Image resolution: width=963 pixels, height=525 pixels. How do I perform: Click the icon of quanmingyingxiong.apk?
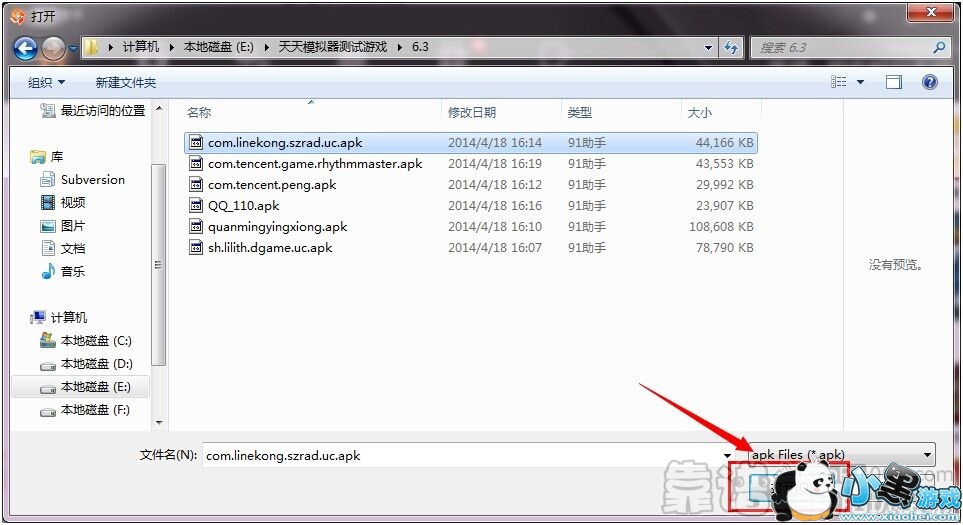tap(196, 226)
